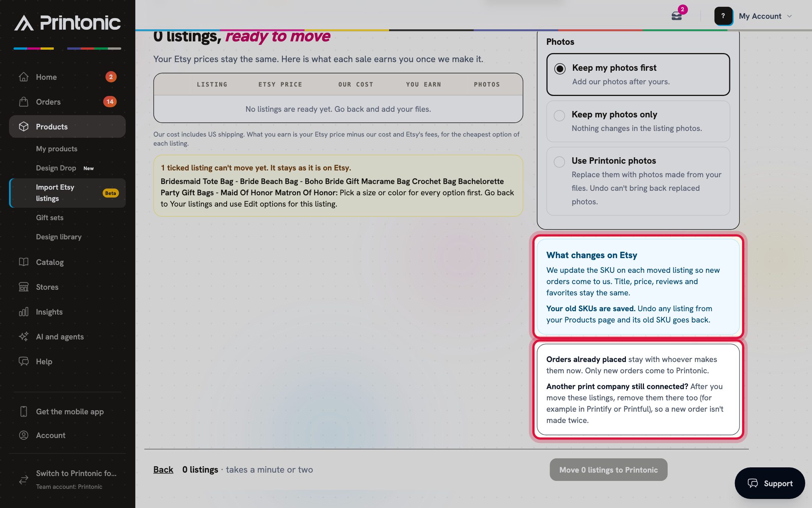Screen dimensions: 812x508
Task: Click the Orders shopping bag icon
Action: (24, 102)
